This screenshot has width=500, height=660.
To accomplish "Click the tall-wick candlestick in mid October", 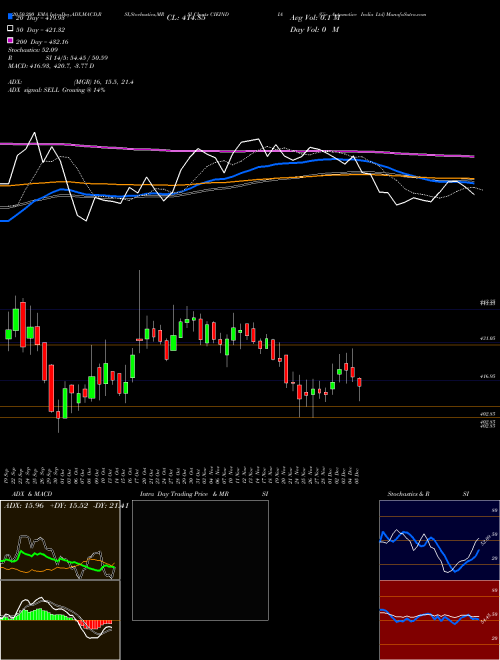I will pos(139,339).
